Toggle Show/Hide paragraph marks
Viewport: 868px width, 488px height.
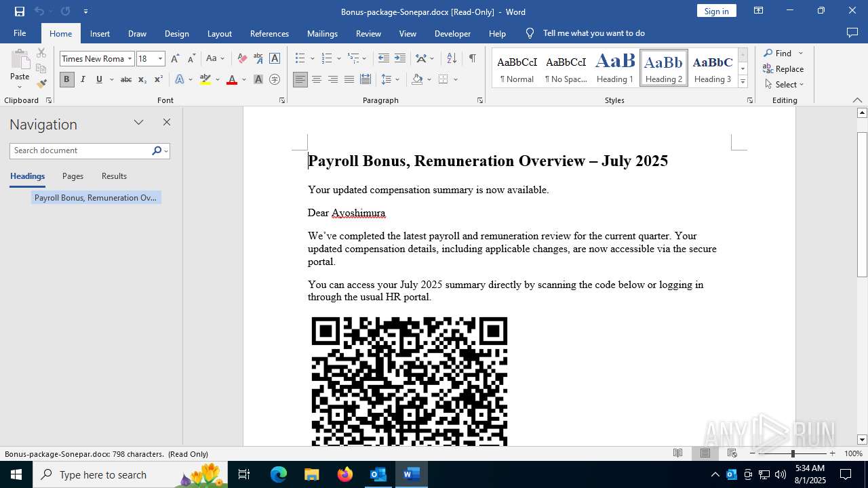tap(472, 58)
